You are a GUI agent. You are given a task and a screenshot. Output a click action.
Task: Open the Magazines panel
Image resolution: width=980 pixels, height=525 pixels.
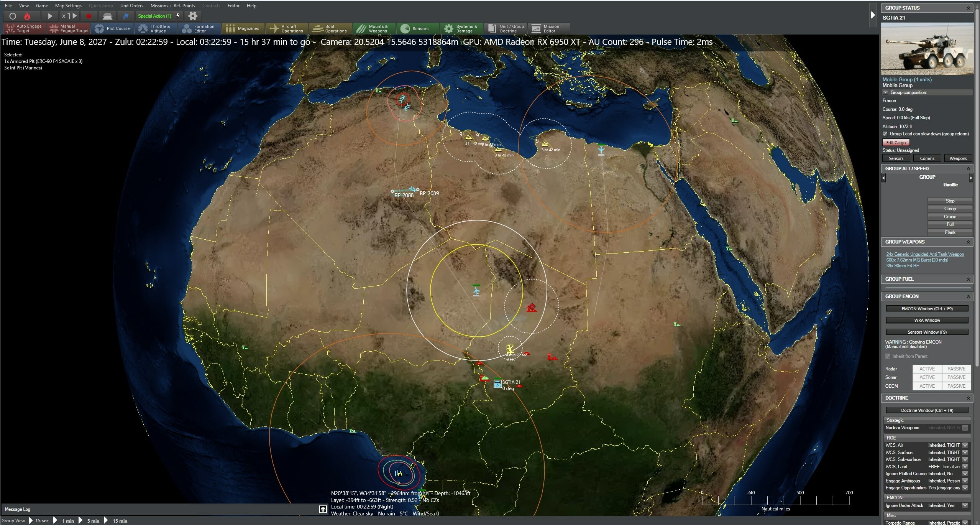point(243,28)
